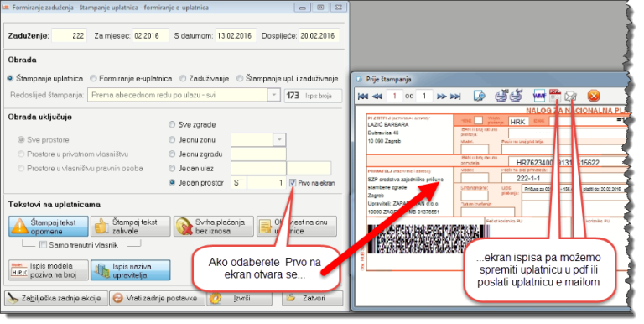Go to first page in print preview

[x=363, y=97]
